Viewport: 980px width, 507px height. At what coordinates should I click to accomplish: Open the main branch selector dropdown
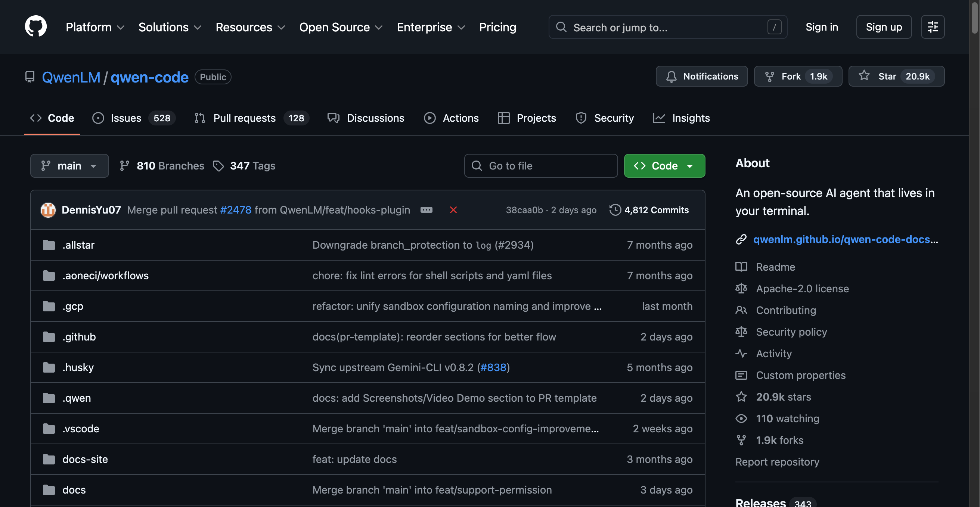[x=69, y=166]
